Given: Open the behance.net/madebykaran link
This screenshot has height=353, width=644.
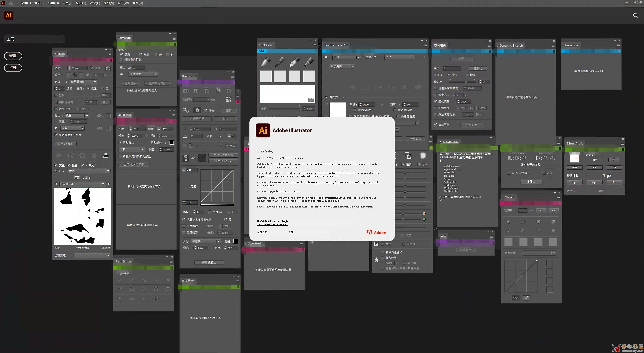Looking at the screenshot, I should point(272,224).
